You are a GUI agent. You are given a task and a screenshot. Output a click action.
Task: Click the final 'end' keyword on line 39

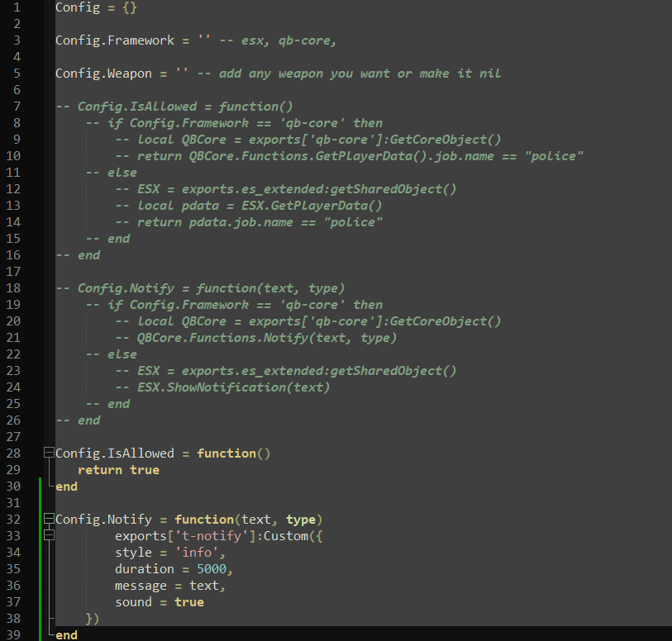coord(66,635)
